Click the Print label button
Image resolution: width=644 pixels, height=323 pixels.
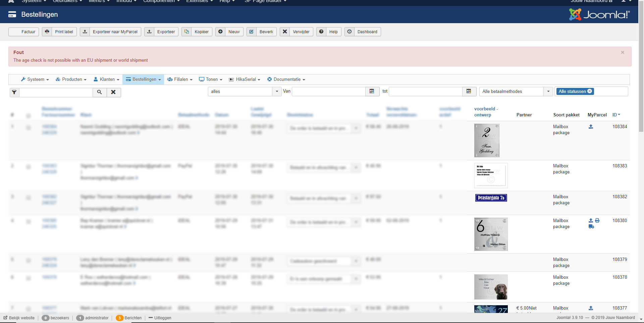(59, 32)
